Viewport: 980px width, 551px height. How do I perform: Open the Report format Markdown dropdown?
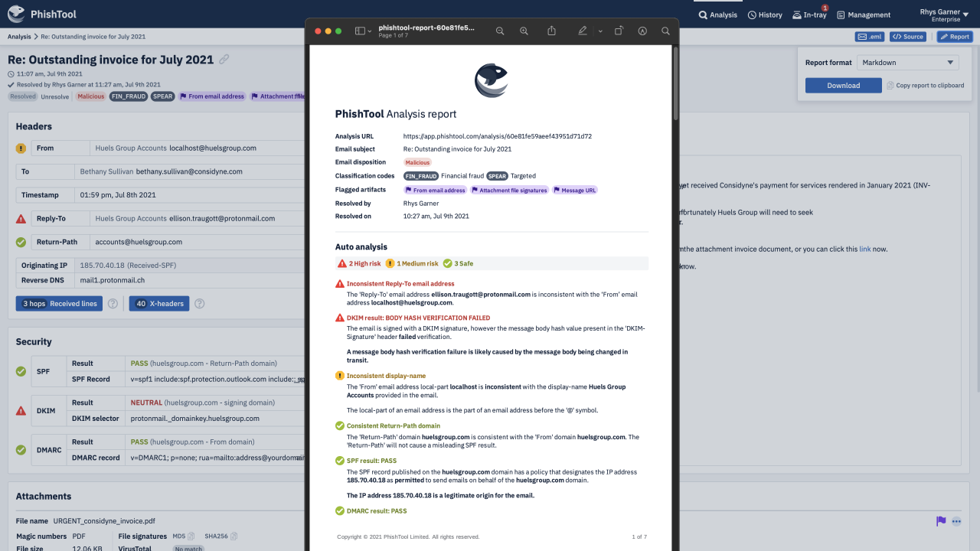[907, 63]
